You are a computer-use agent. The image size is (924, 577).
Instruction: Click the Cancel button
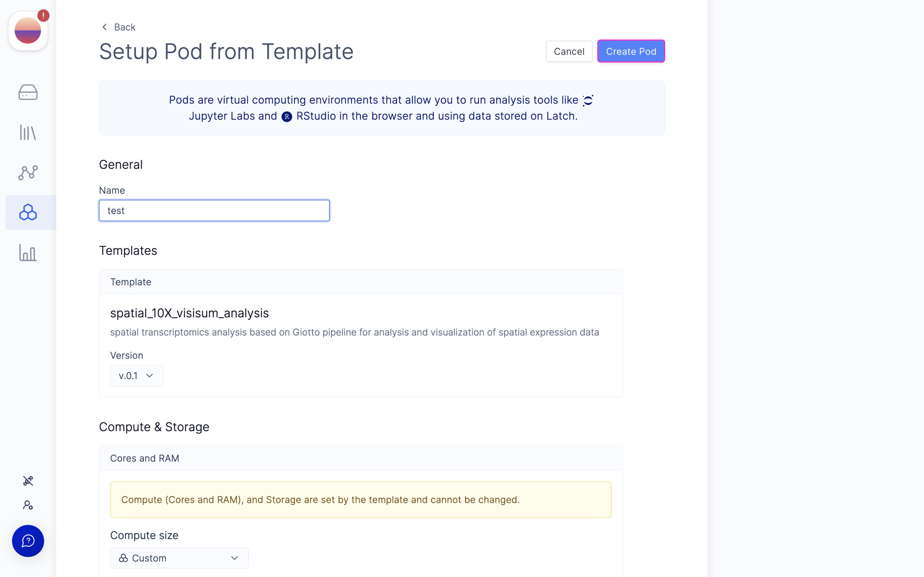pos(569,51)
